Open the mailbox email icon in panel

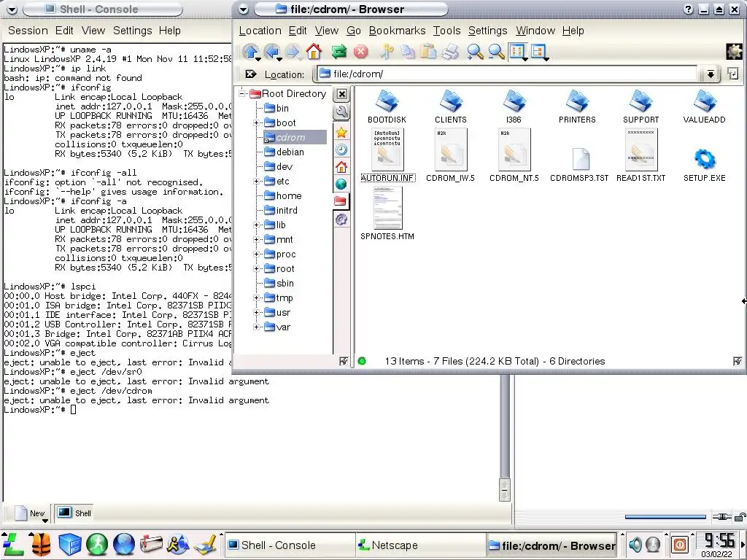(151, 544)
